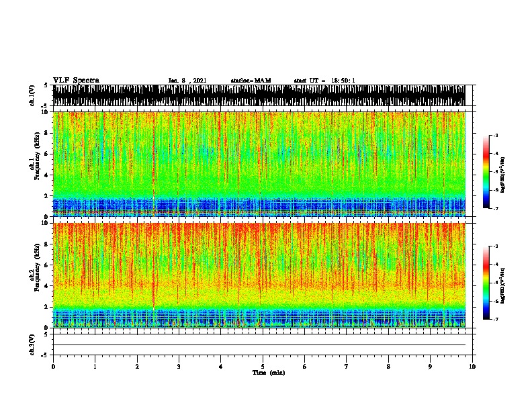The width and height of the screenshot is (532, 411).
Task: Select the "Jan. 8, 2021" date label
Action: coord(187,81)
